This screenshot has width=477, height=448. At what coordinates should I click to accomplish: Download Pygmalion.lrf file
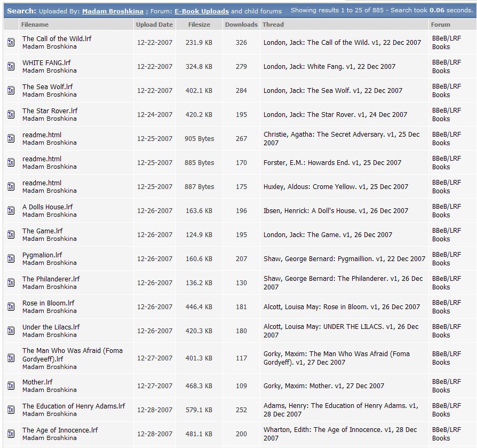[x=42, y=255]
